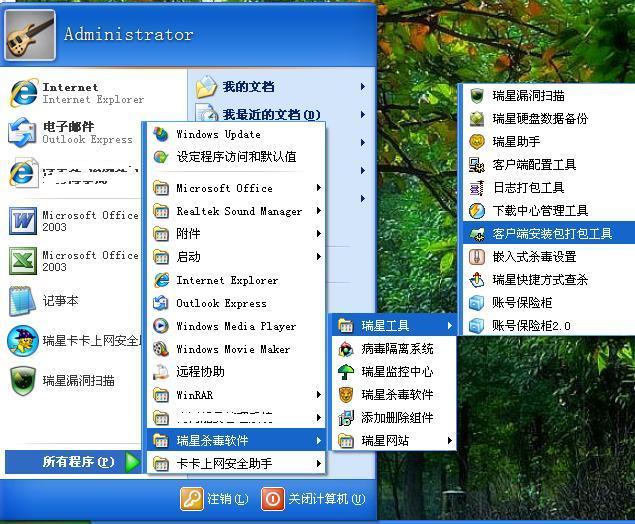Select the 客户端配置工具 icon

pos(477,165)
